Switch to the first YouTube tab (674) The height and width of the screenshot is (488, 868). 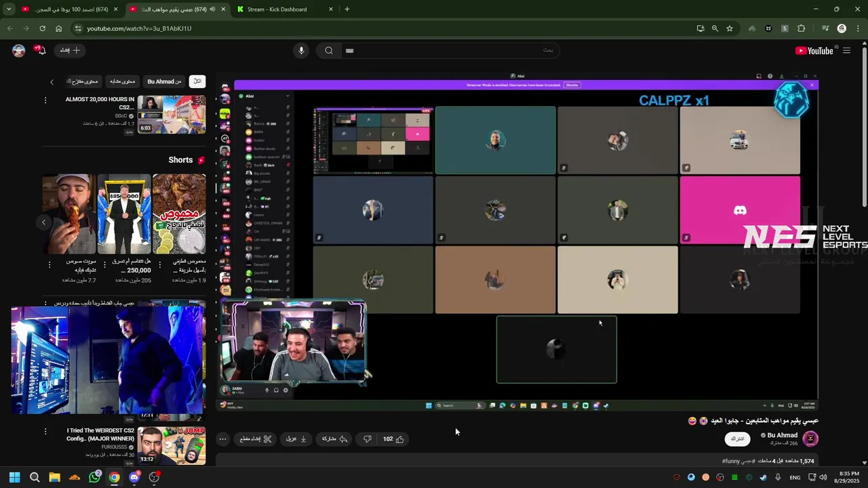[x=70, y=9]
